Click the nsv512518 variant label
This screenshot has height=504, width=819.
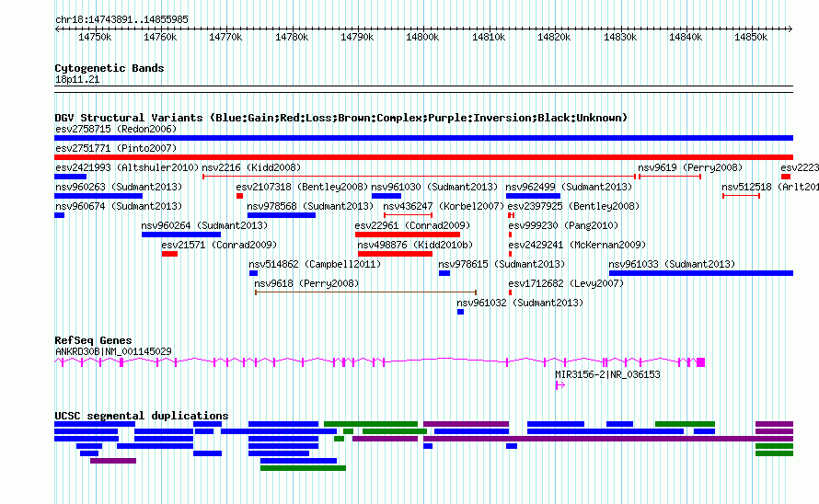(770, 187)
